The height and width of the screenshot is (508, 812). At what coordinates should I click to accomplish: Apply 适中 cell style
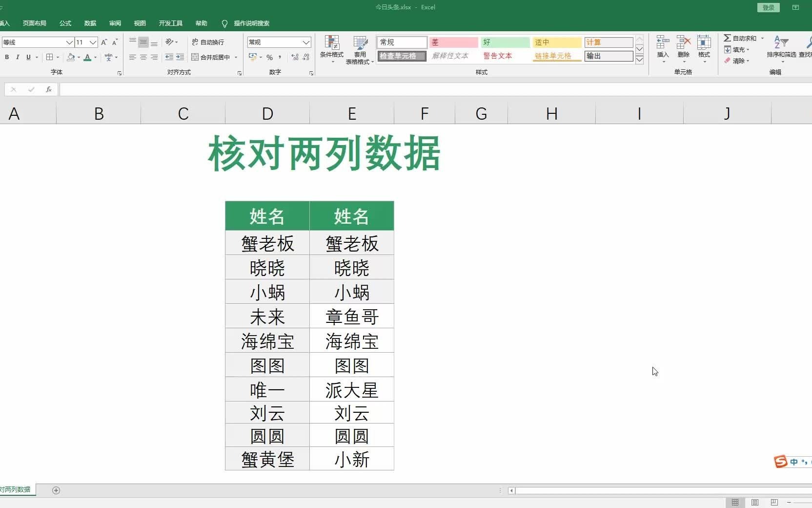(557, 42)
